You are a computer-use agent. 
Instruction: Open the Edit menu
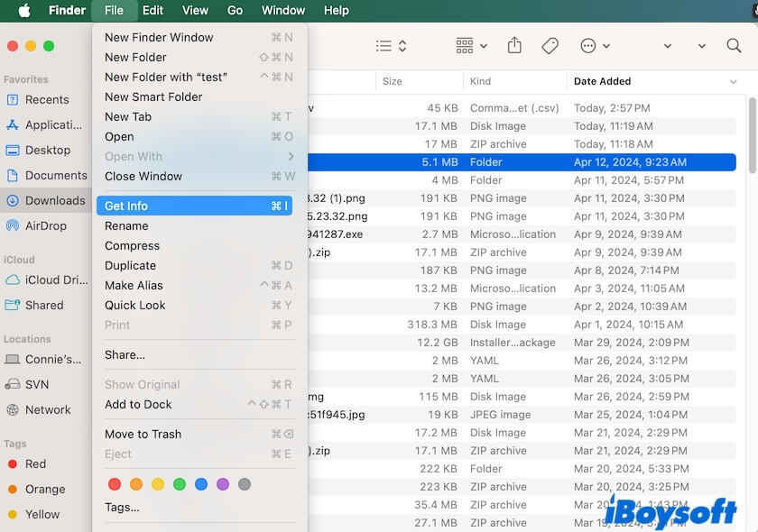pos(153,10)
